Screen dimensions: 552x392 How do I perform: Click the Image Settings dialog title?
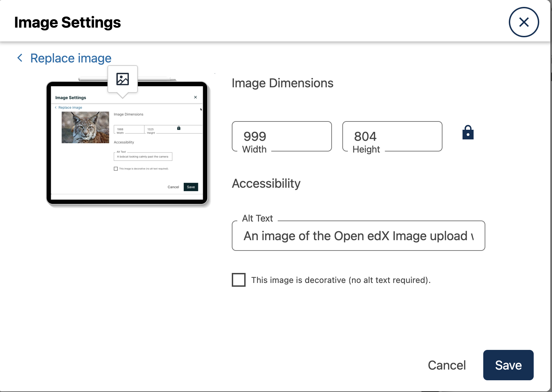(x=67, y=22)
